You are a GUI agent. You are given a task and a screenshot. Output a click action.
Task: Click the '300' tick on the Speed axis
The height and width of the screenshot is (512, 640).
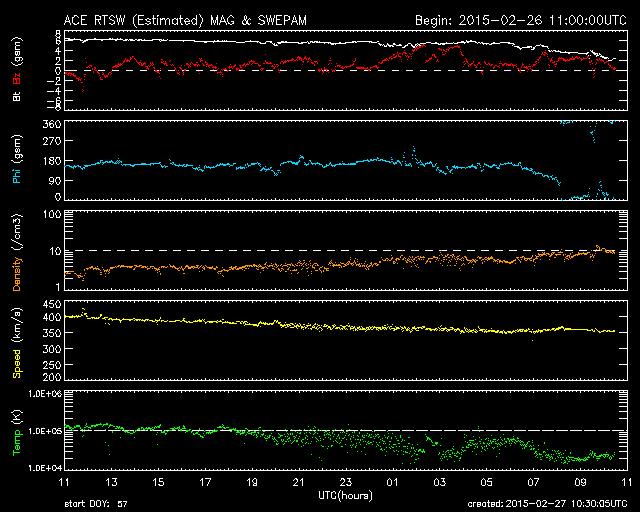(52, 349)
